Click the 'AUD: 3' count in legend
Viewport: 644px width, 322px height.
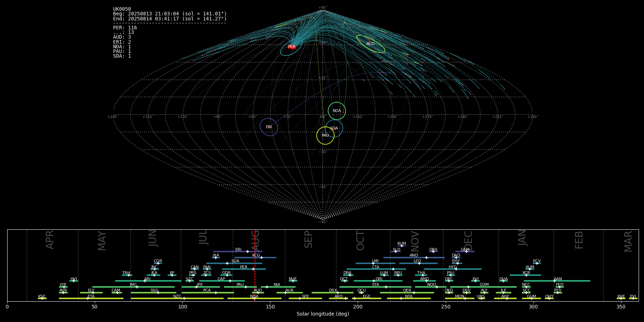122,37
